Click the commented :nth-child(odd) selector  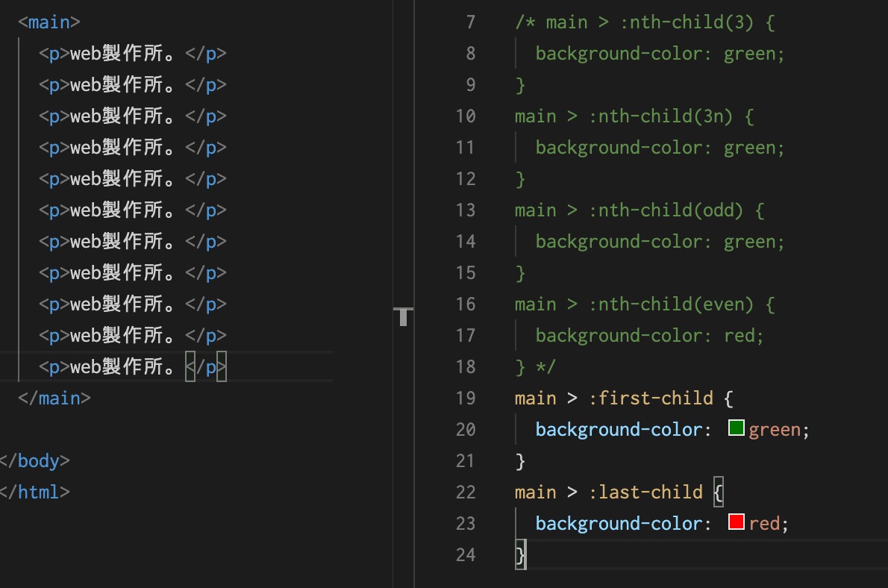666,210
